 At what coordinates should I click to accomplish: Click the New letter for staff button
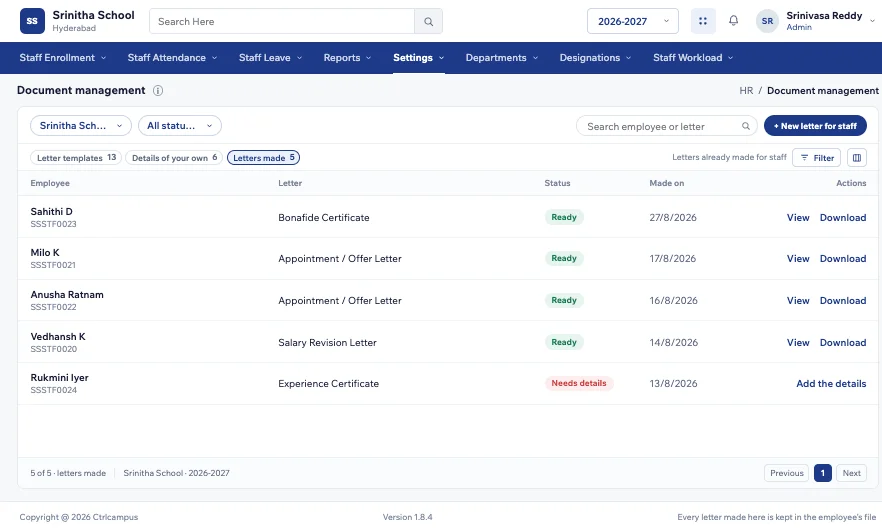click(x=815, y=126)
